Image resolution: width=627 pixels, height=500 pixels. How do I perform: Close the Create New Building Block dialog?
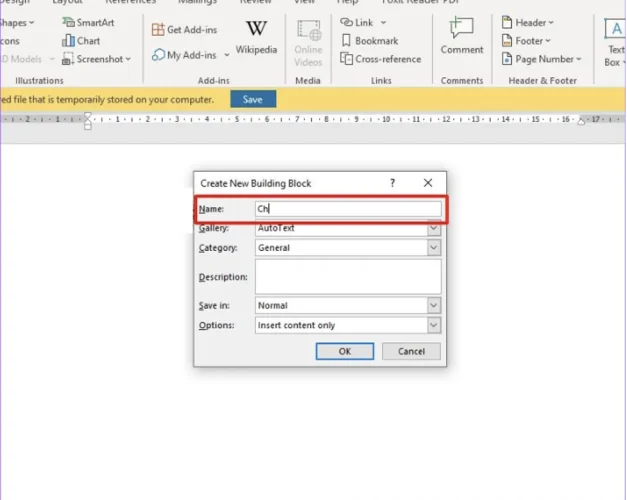coord(428,183)
